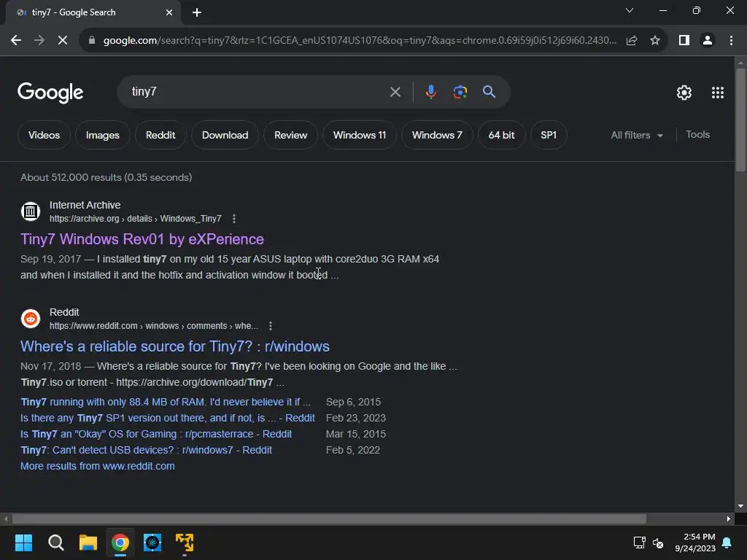The image size is (747, 560).
Task: Open Tiny7 running with 88.4 MB RAM link
Action: click(166, 402)
